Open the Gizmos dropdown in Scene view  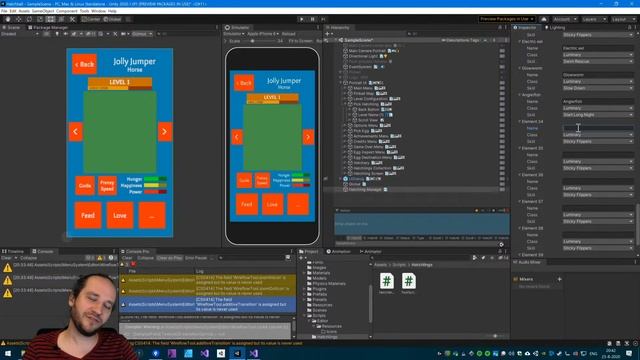pos(142,34)
